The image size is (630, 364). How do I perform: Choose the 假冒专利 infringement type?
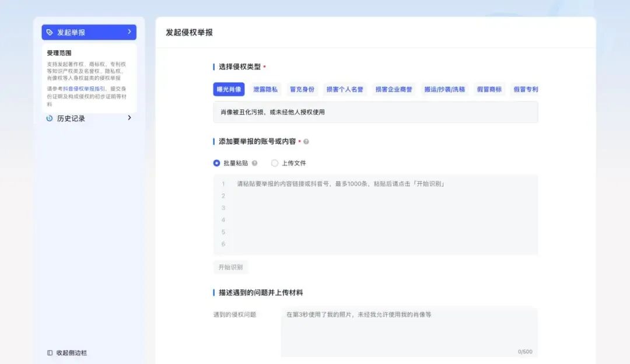(526, 89)
